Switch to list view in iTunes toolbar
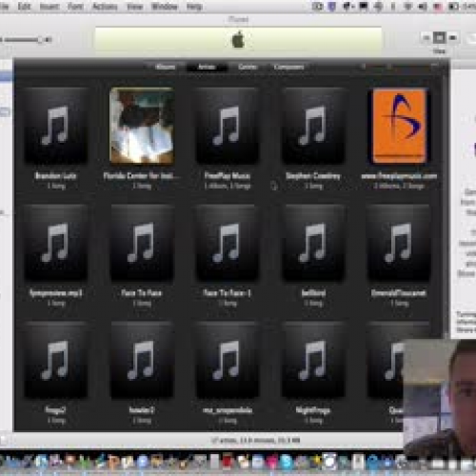The width and height of the screenshot is (476, 476). 426,38
